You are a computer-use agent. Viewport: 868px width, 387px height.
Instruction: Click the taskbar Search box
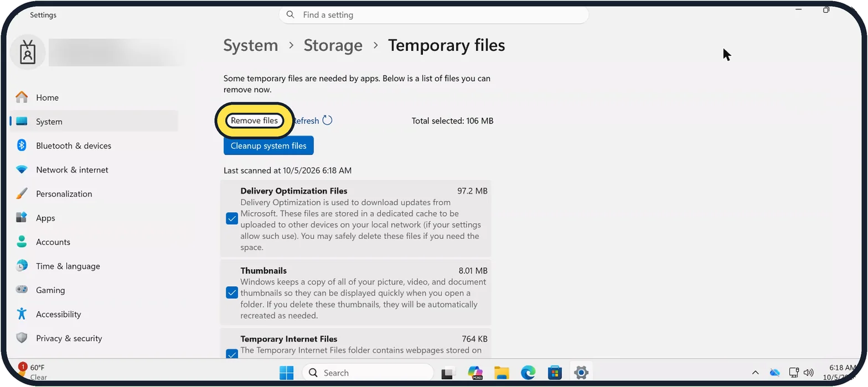pyautogui.click(x=368, y=373)
